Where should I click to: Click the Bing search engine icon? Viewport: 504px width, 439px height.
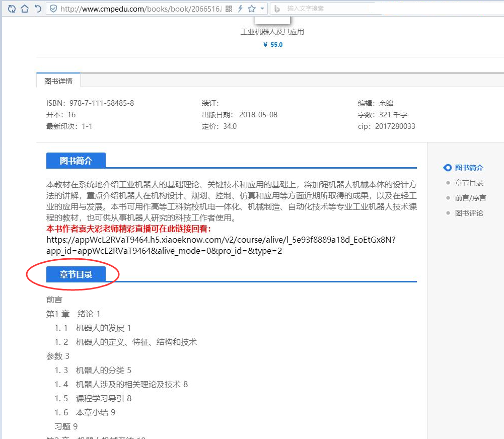[x=277, y=9]
